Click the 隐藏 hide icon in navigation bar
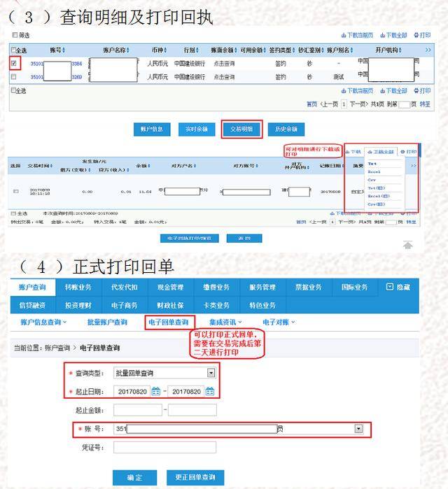The image size is (448, 489). point(390,287)
